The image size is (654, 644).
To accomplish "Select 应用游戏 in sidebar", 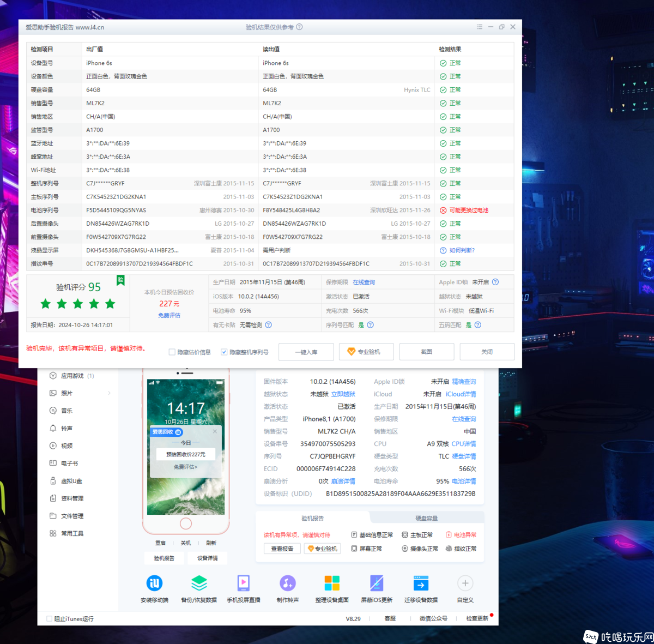I will [72, 376].
